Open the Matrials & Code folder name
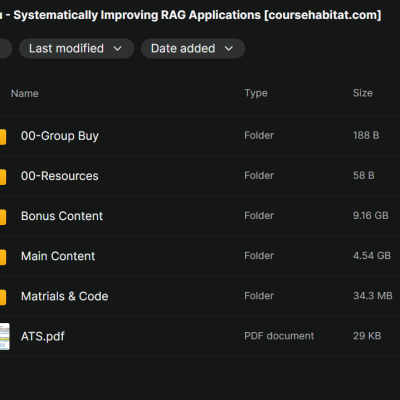The width and height of the screenshot is (400, 400). click(65, 296)
